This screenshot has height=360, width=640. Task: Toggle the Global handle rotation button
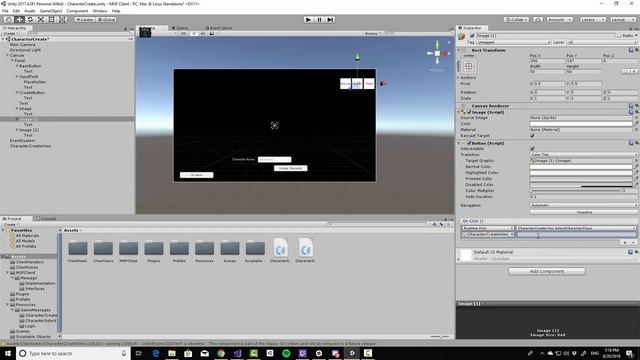(x=107, y=20)
